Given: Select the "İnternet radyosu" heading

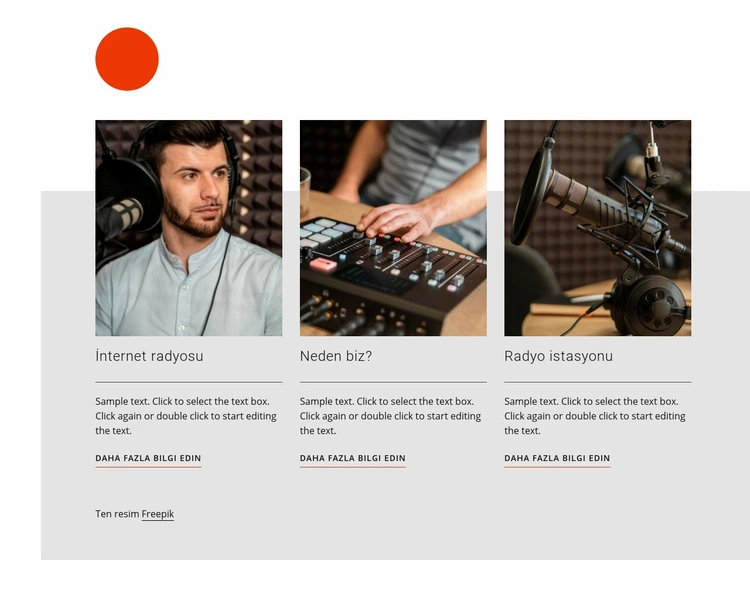Looking at the screenshot, I should click(x=150, y=356).
